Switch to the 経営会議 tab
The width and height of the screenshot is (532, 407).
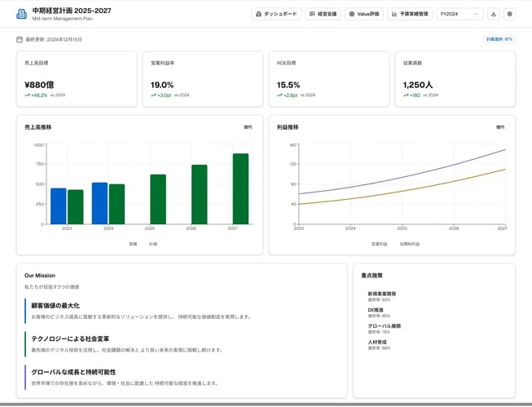[323, 14]
